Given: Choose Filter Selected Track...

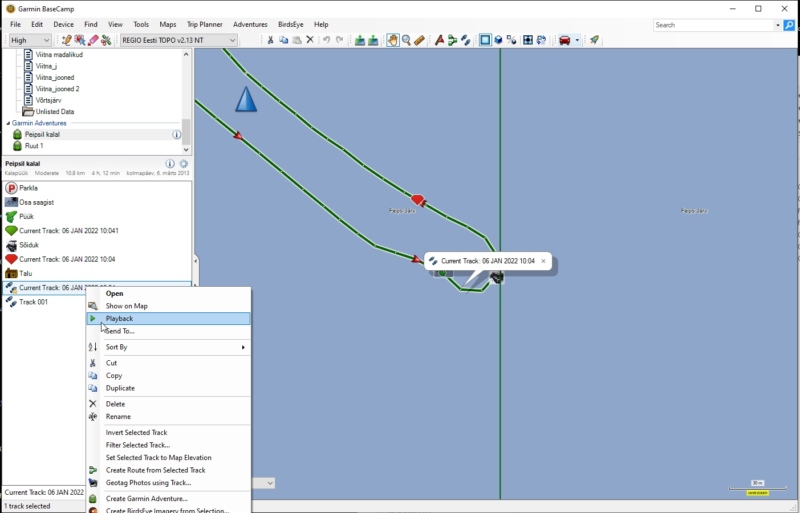Looking at the screenshot, I should coord(168,445).
